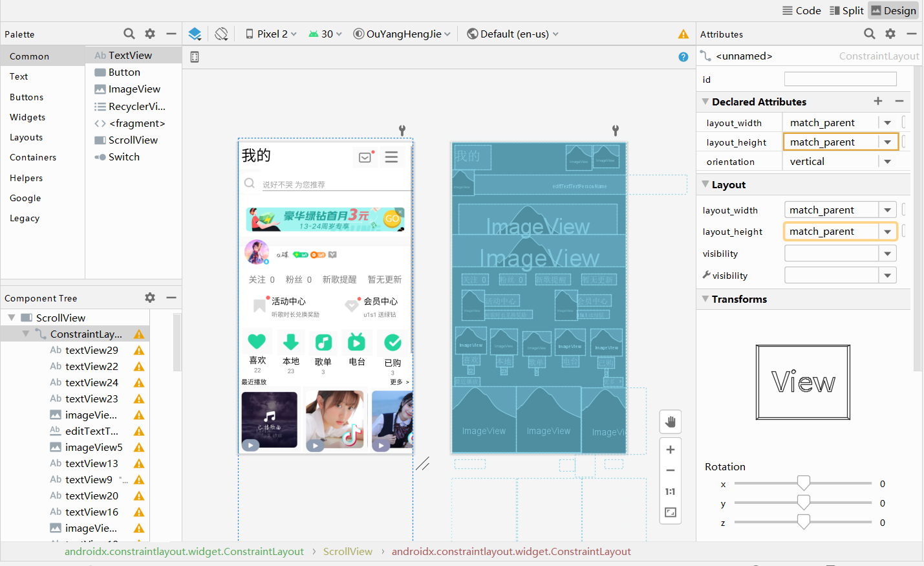This screenshot has height=566, width=924.
Task: Open help question mark icon
Action: (x=683, y=57)
